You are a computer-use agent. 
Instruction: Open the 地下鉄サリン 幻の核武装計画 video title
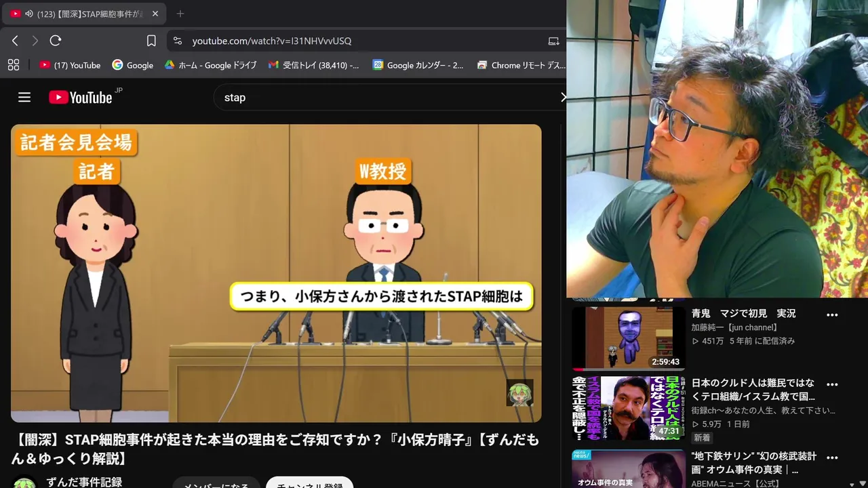click(753, 462)
